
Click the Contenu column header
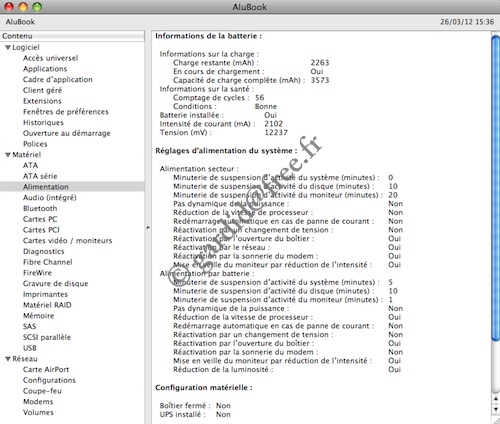pyautogui.click(x=72, y=36)
